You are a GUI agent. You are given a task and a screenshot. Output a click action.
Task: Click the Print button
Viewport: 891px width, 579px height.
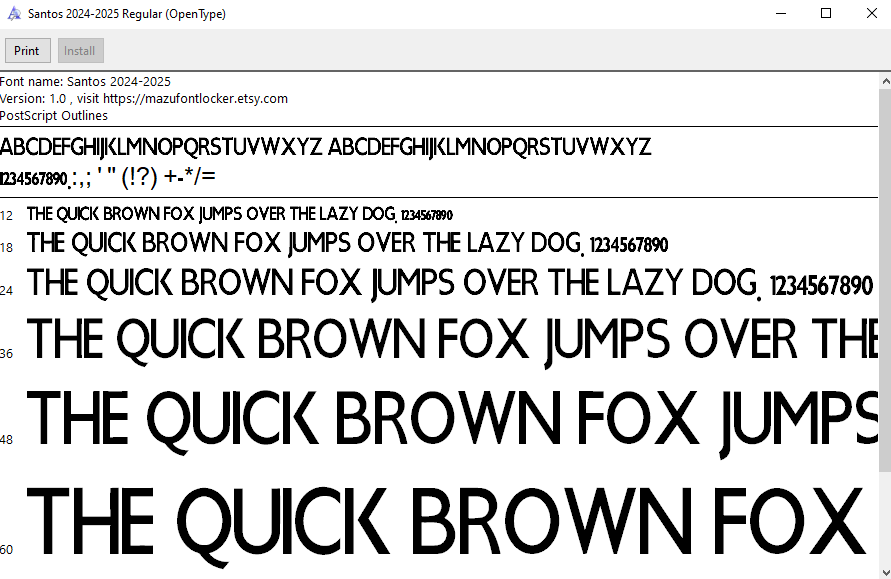click(27, 51)
